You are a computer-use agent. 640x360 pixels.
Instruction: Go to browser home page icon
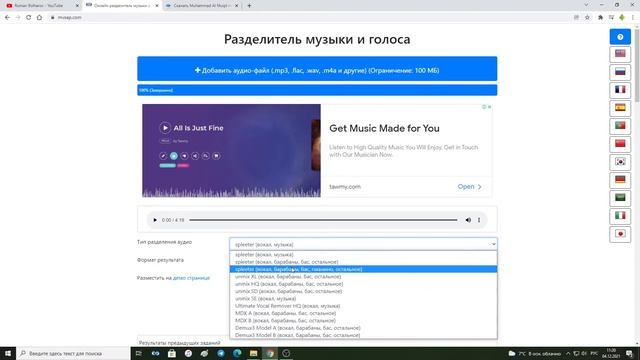coord(39,18)
